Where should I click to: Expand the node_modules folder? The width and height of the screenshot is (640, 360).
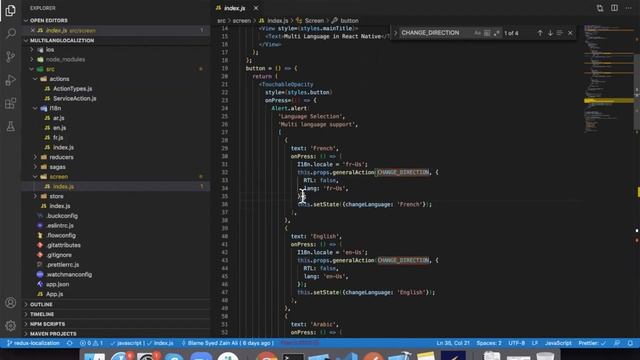[65, 60]
